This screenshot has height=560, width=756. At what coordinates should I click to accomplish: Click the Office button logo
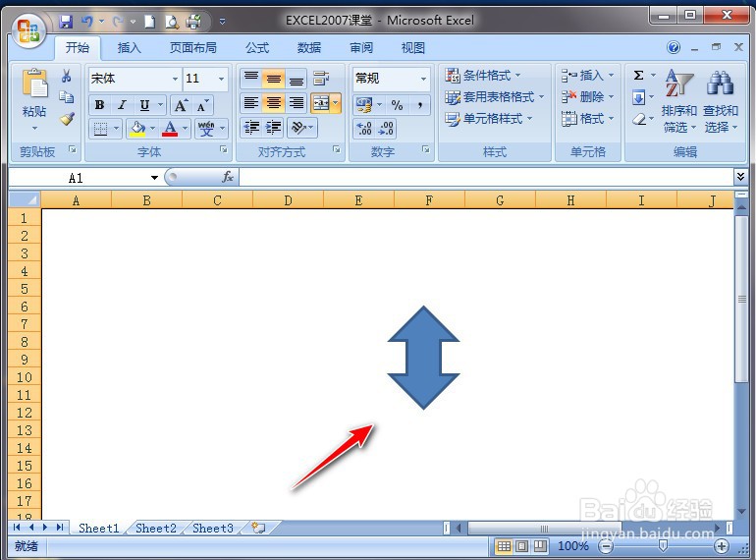tap(28, 29)
